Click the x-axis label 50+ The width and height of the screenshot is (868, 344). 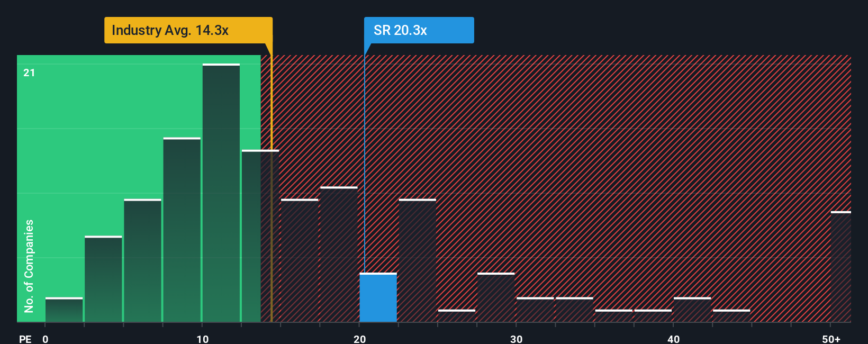[831, 339]
